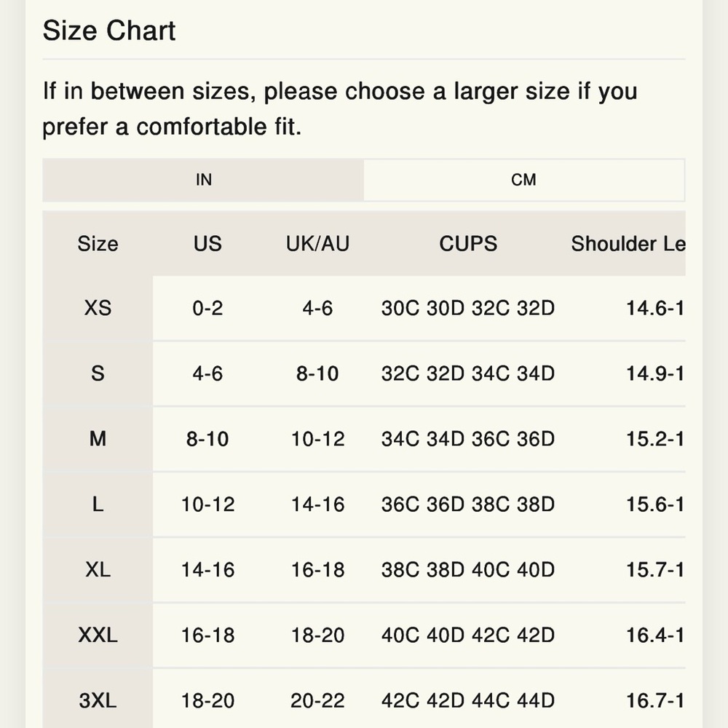Click the UK/AU 10-12 cell
728x728 pixels.
point(317,439)
